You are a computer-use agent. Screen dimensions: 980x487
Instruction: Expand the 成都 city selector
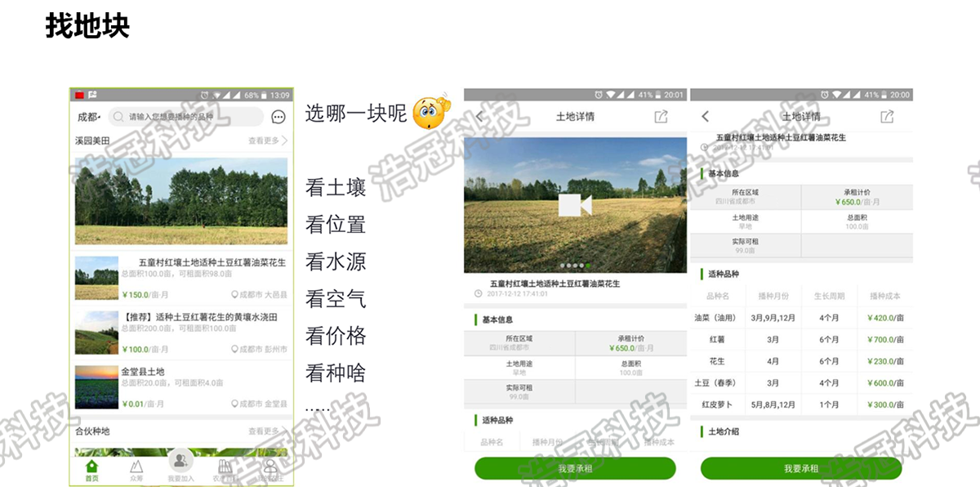[87, 117]
